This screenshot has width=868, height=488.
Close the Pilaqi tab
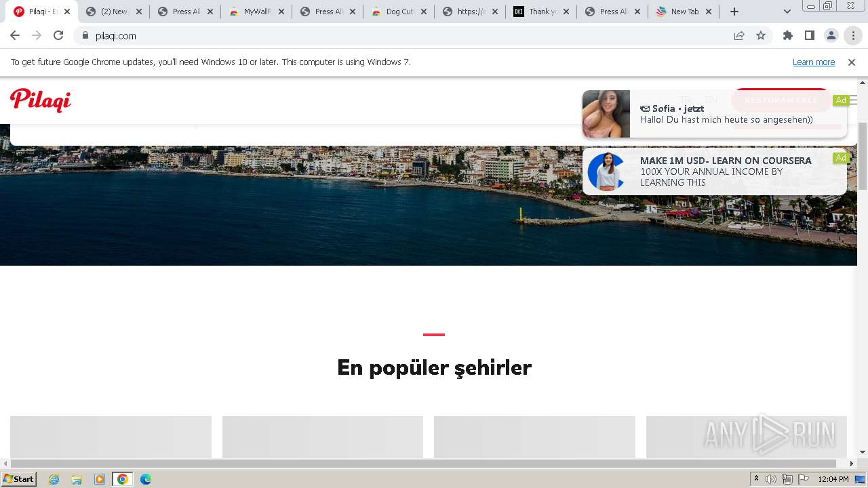[x=67, y=12]
